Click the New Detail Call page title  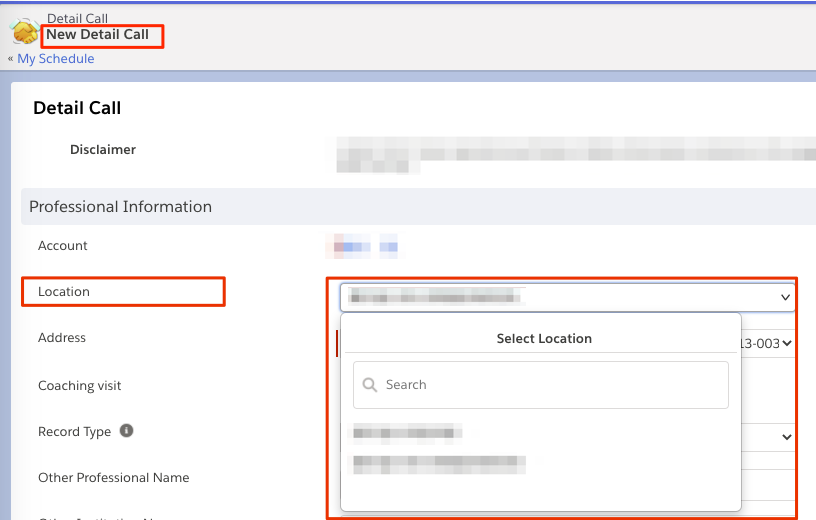tap(98, 35)
